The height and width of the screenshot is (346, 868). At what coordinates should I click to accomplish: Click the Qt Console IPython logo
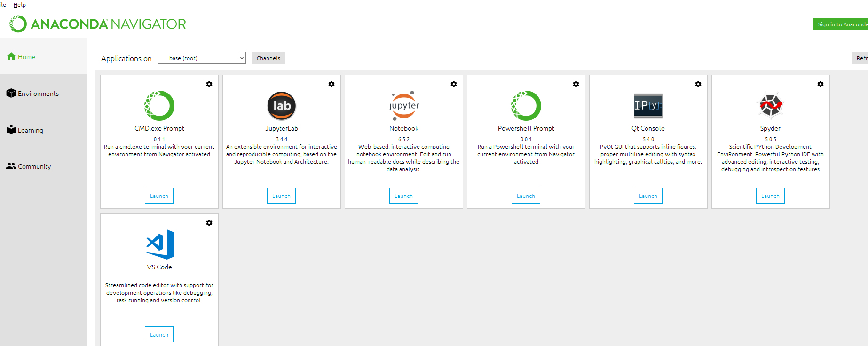pos(648,106)
